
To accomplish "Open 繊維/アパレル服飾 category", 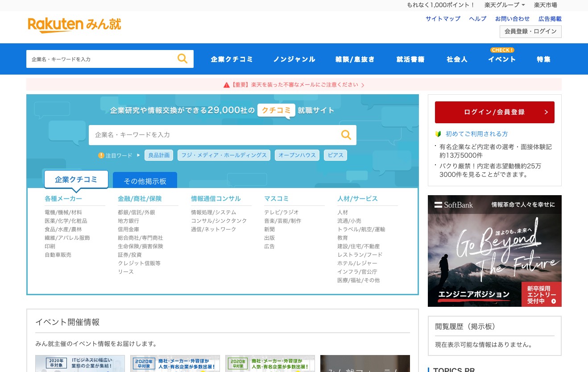I will click(67, 238).
